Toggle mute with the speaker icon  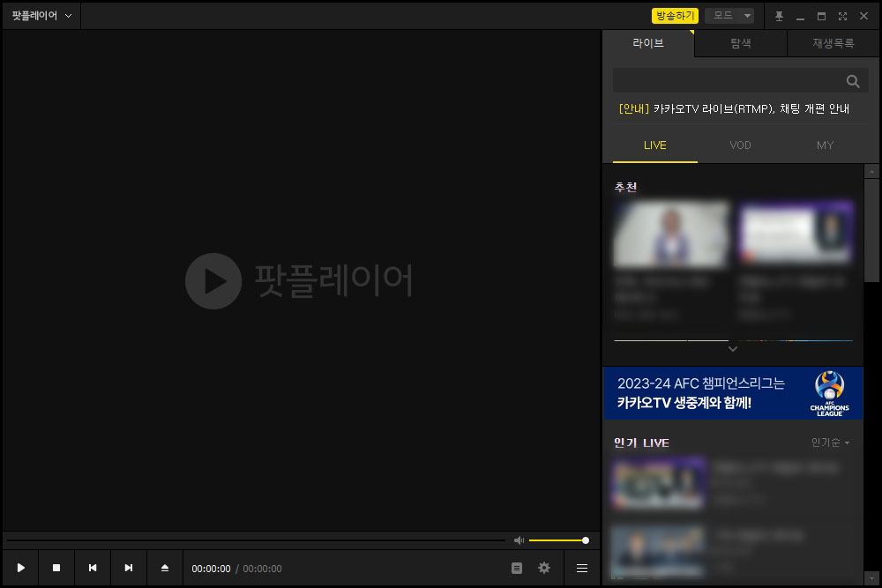(519, 540)
